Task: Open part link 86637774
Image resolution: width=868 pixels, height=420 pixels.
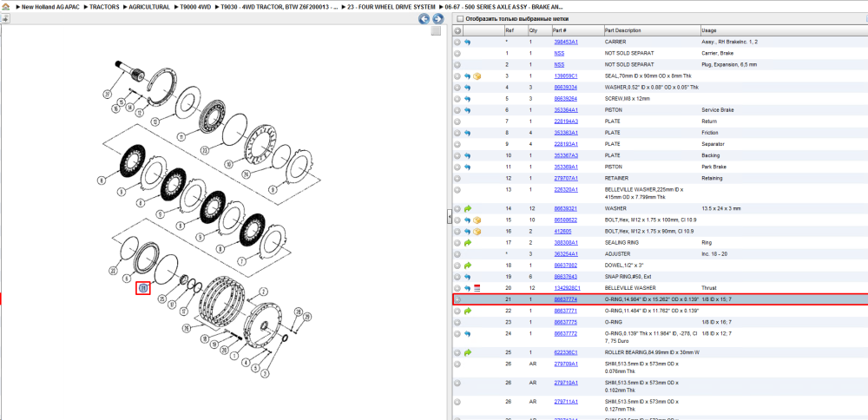Action: click(566, 299)
